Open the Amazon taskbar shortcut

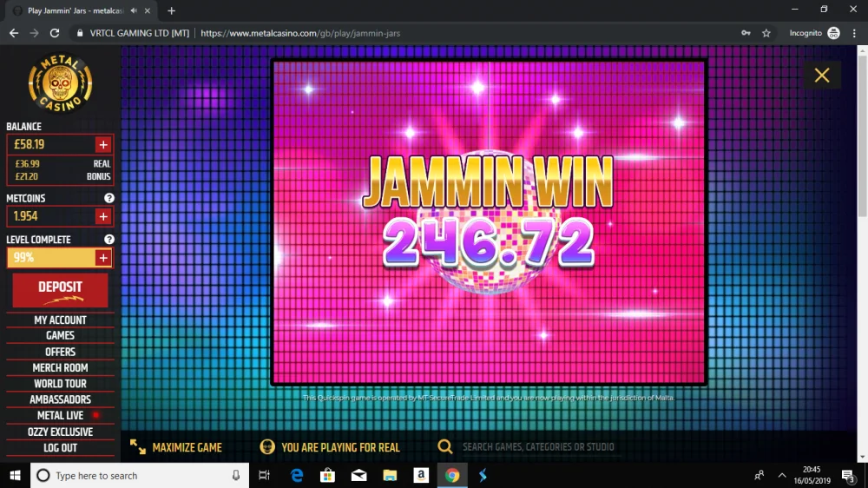[421, 475]
